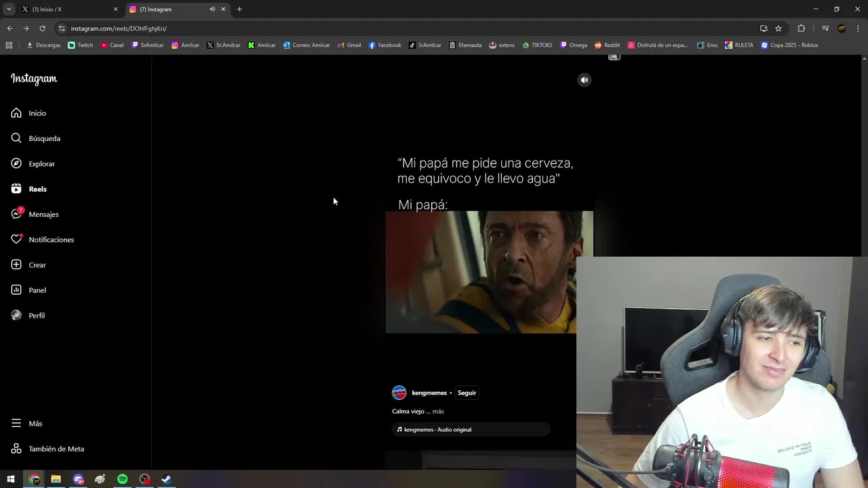868x488 pixels.
Task: Follow kengmemes with Seguir button
Action: [x=467, y=393]
